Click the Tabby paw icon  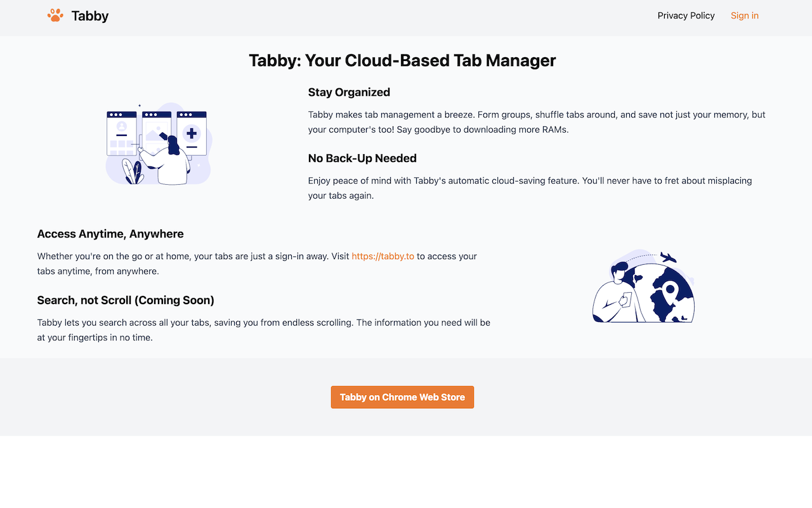point(55,15)
